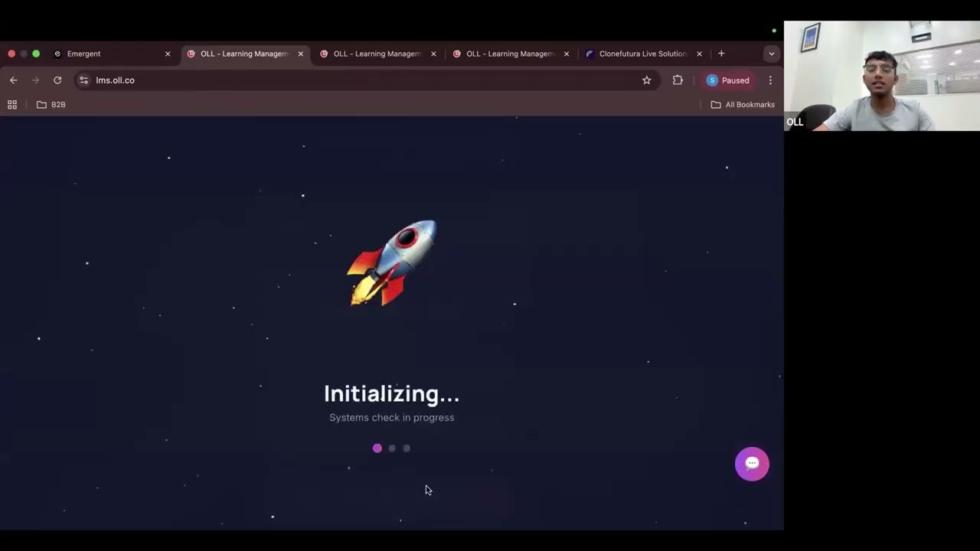The image size is (980, 551).
Task: Click the Paused profile button
Action: 728,80
